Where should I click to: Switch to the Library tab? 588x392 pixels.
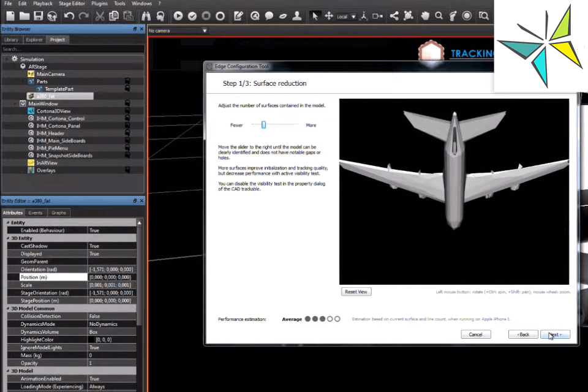click(x=11, y=40)
